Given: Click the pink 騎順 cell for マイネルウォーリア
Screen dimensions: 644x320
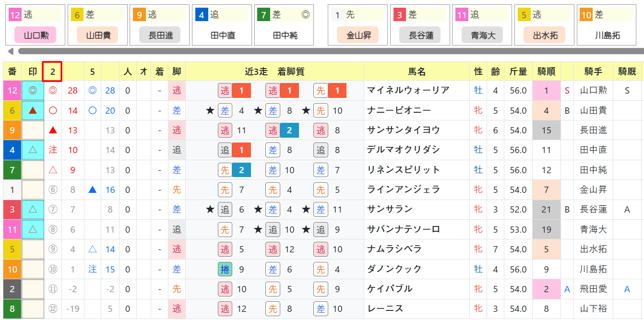Looking at the screenshot, I should click(x=547, y=91).
